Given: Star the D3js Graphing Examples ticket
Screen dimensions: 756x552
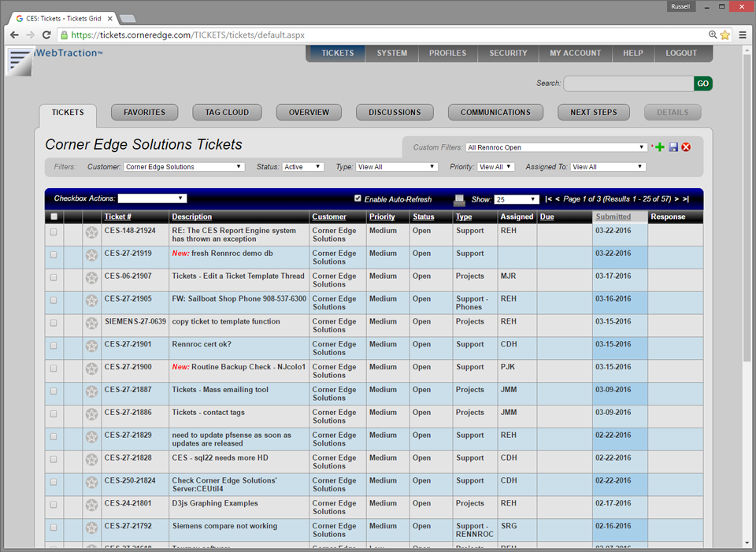Looking at the screenshot, I should 91,505.
